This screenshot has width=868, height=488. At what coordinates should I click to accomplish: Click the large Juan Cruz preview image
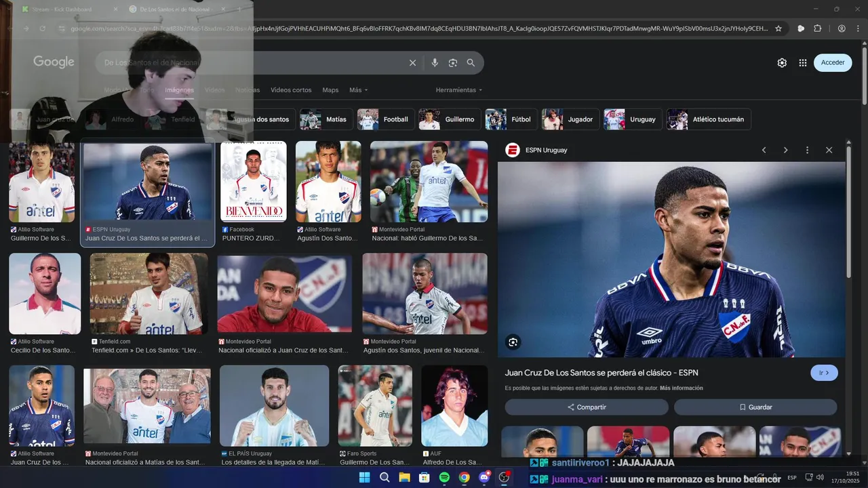pos(671,259)
